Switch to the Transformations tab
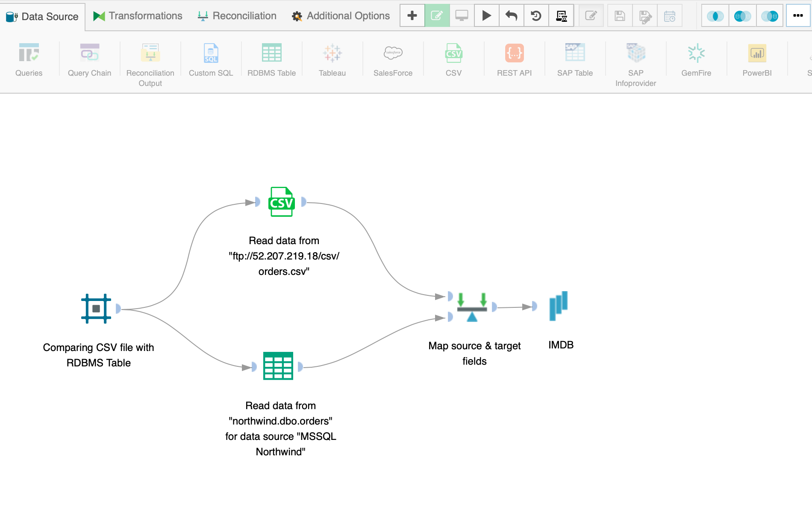 (138, 16)
